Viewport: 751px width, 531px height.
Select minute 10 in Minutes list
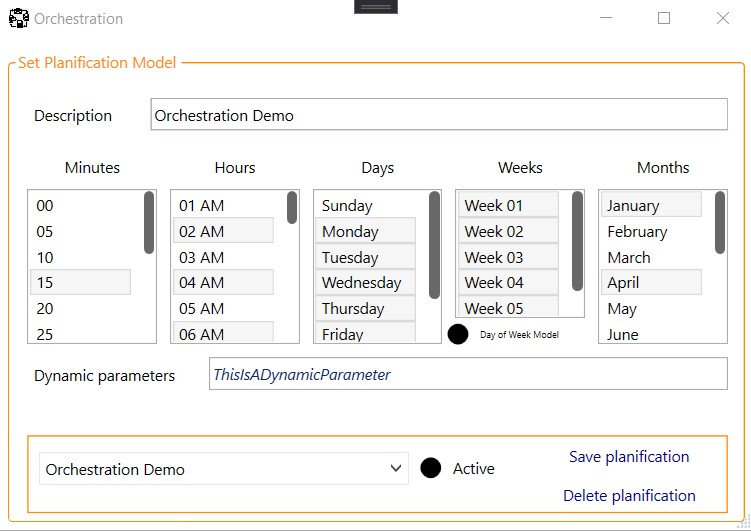click(80, 257)
